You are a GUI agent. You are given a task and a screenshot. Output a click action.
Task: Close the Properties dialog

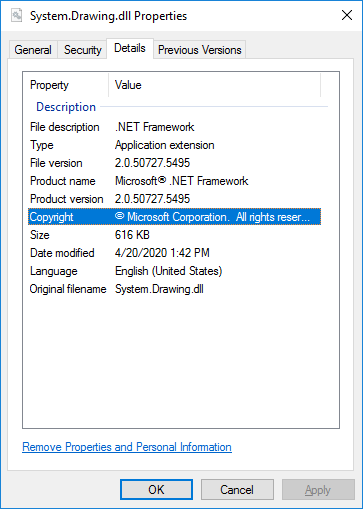click(x=347, y=15)
